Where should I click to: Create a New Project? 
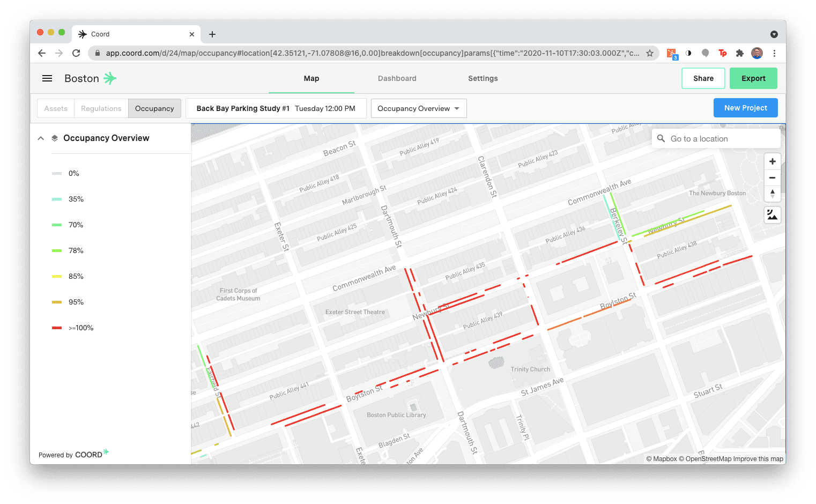746,108
